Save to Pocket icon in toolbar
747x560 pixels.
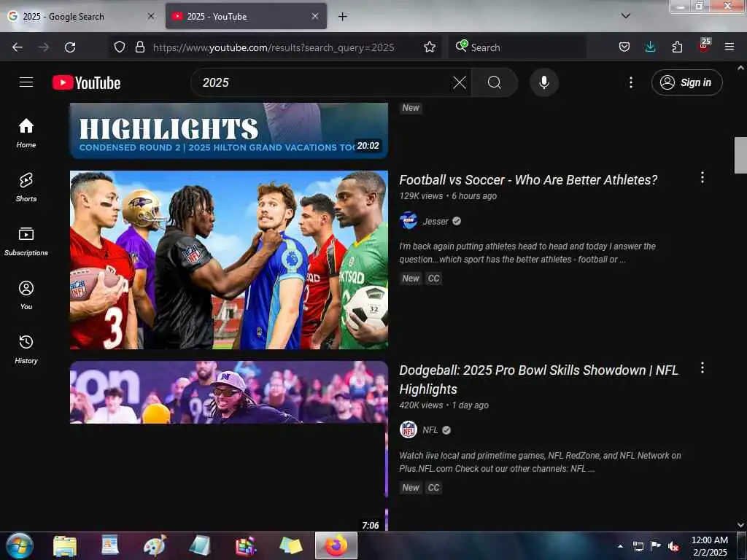coord(624,47)
